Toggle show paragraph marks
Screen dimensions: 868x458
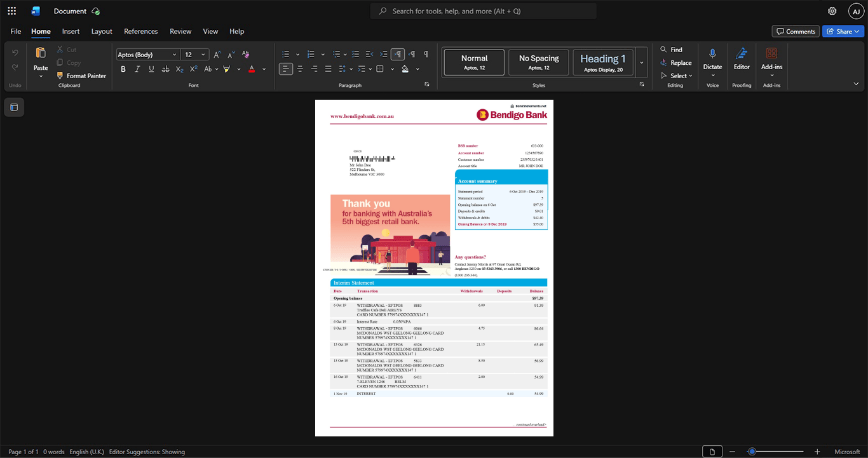click(x=426, y=55)
